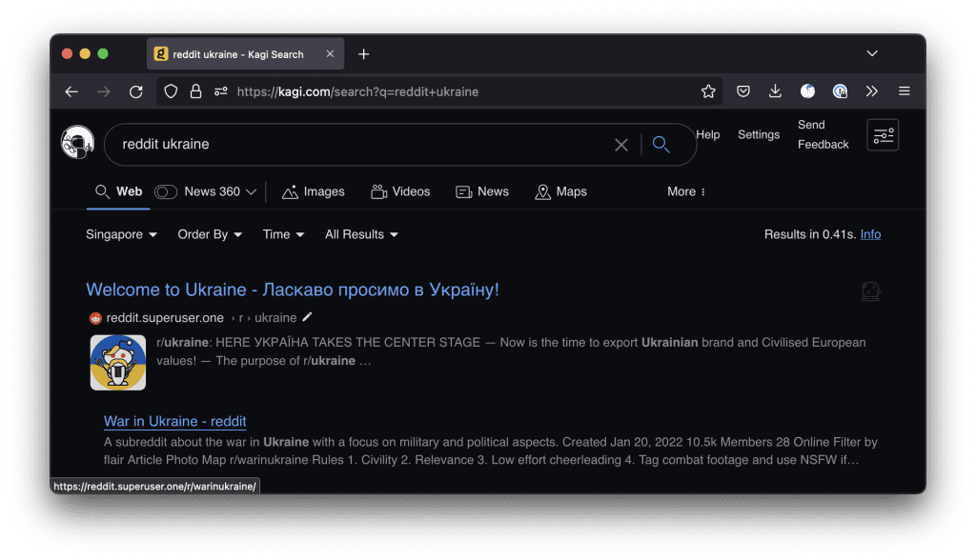Image resolution: width=976 pixels, height=560 pixels.
Task: Open the Time filter dropdown
Action: pyautogui.click(x=283, y=234)
